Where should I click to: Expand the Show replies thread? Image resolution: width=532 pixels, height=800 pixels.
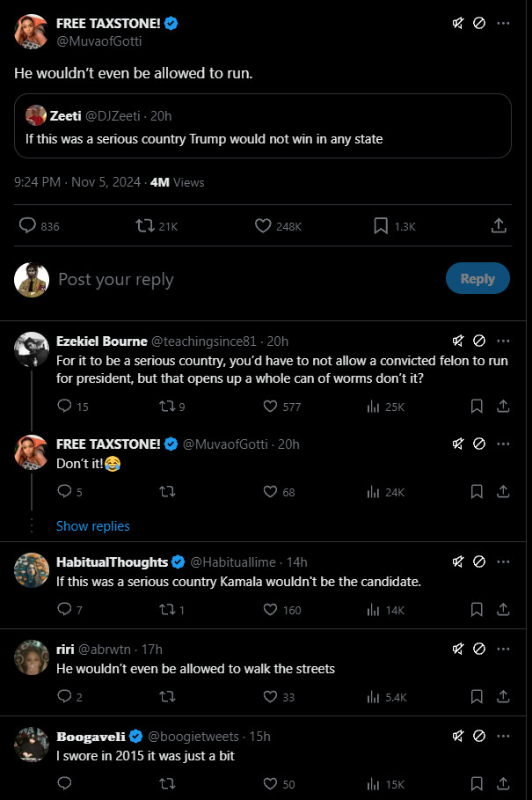pos(92,525)
